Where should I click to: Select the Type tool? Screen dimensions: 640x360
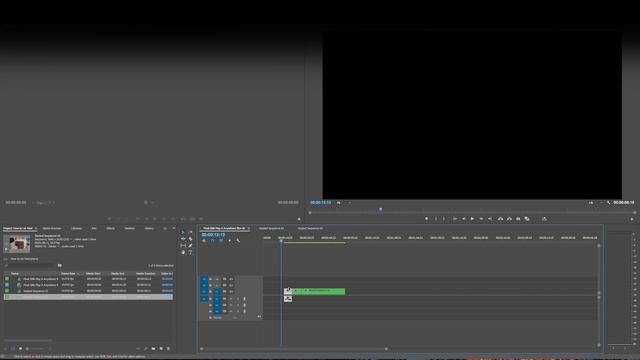point(190,252)
